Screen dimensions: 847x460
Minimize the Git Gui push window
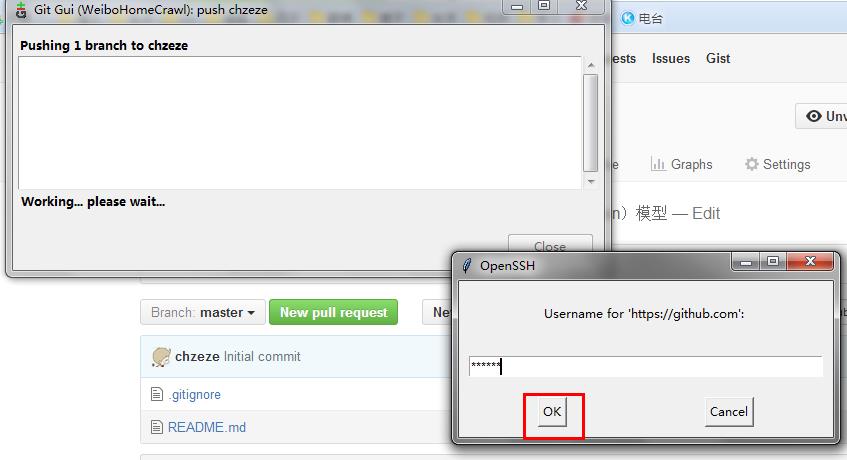(x=517, y=7)
